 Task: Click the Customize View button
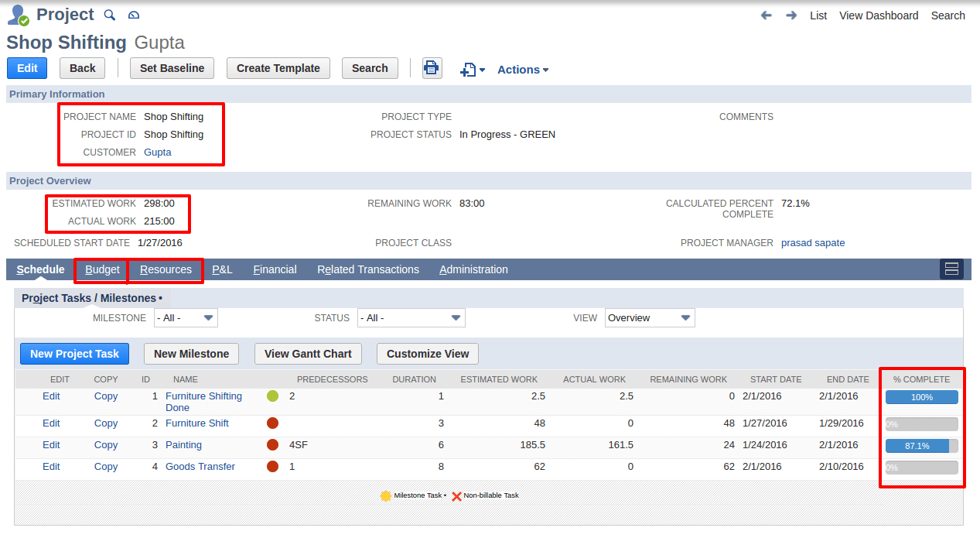pos(428,354)
